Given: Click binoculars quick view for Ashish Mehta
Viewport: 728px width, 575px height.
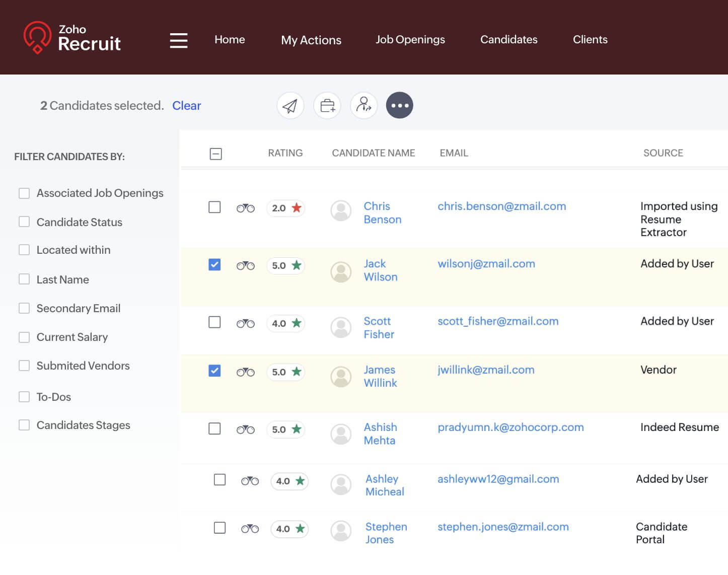Looking at the screenshot, I should coord(246,429).
